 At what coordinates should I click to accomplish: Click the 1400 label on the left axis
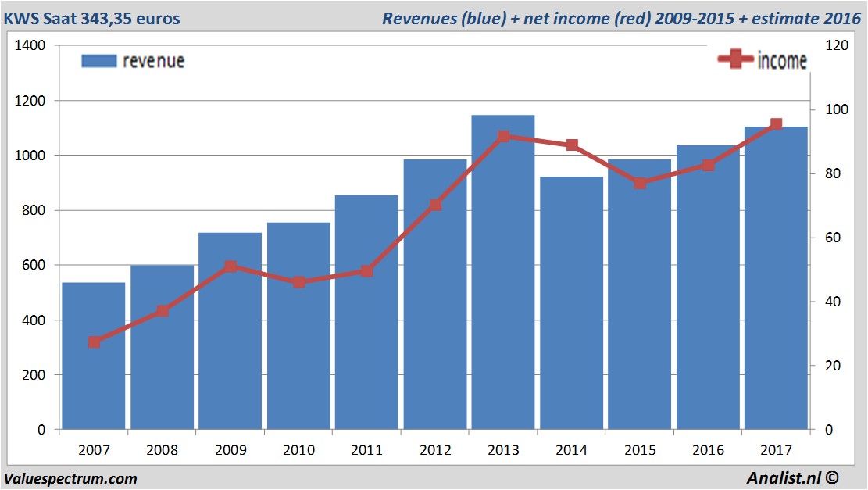[30, 46]
